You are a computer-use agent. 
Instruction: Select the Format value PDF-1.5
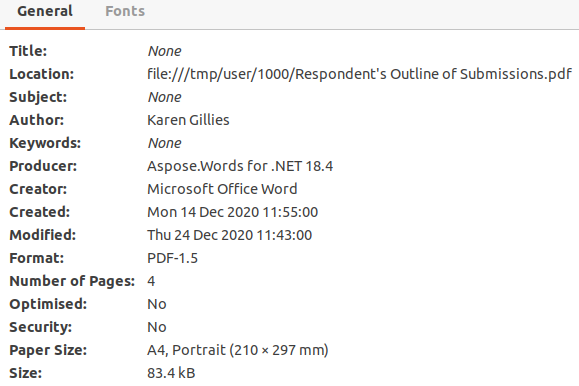[x=172, y=258]
